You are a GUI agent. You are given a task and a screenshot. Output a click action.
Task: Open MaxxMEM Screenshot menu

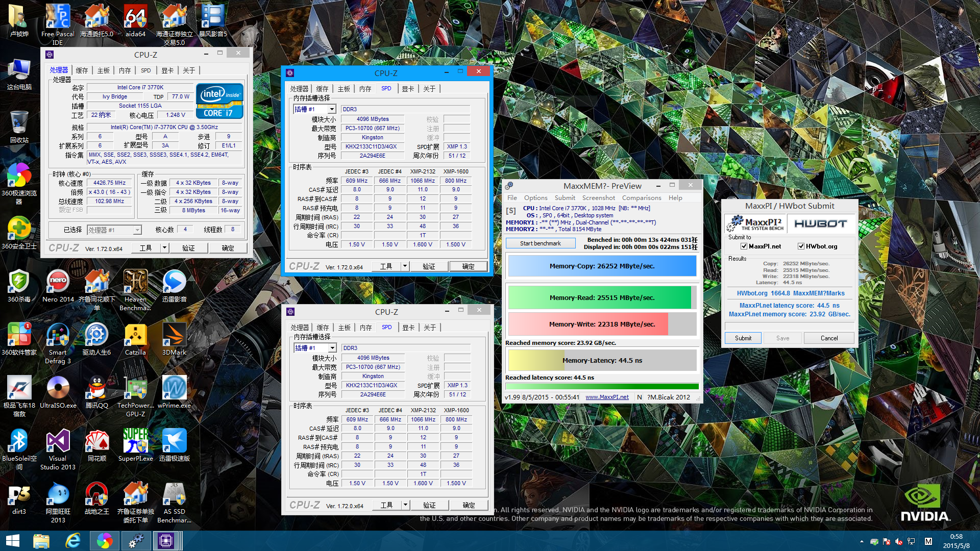598,198
